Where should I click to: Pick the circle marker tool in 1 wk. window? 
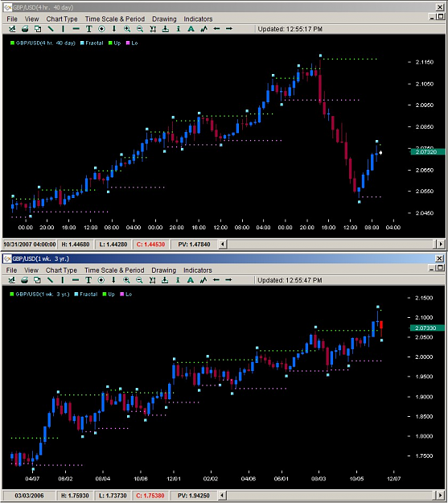pos(101,280)
